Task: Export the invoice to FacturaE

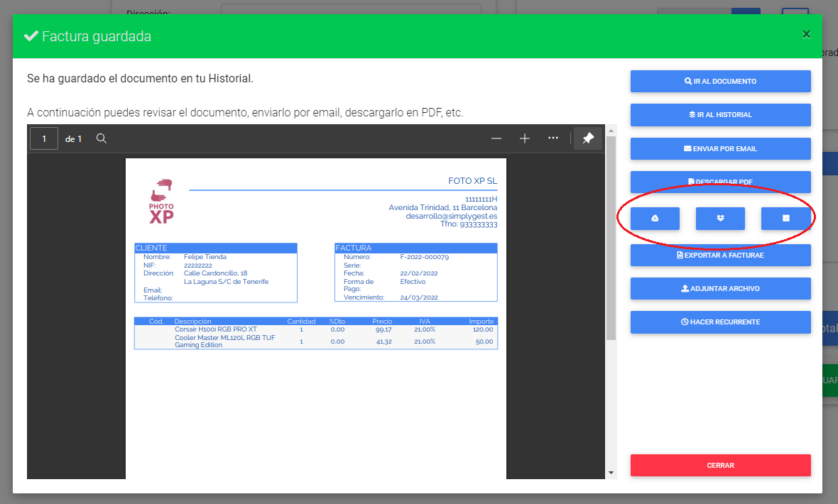Action: click(720, 255)
